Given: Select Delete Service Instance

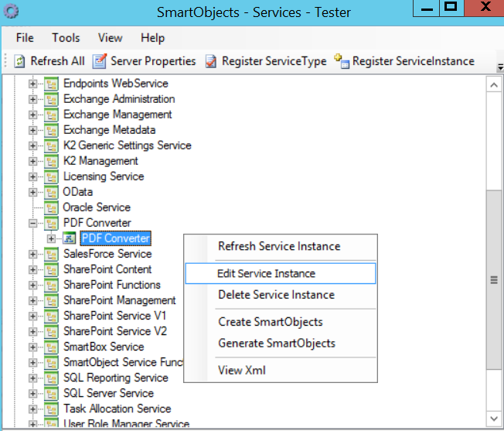Looking at the screenshot, I should coord(281,295).
